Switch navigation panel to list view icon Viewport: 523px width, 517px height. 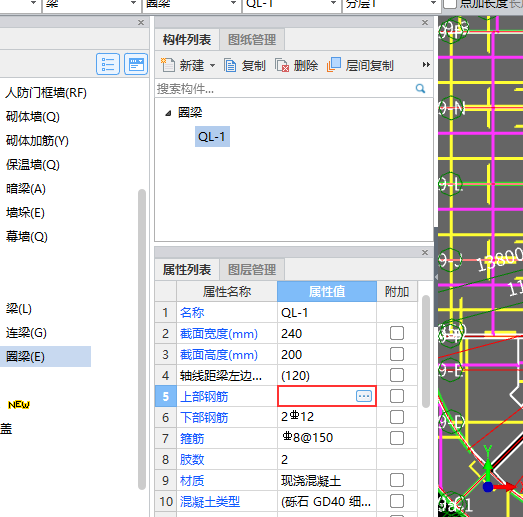click(x=108, y=64)
